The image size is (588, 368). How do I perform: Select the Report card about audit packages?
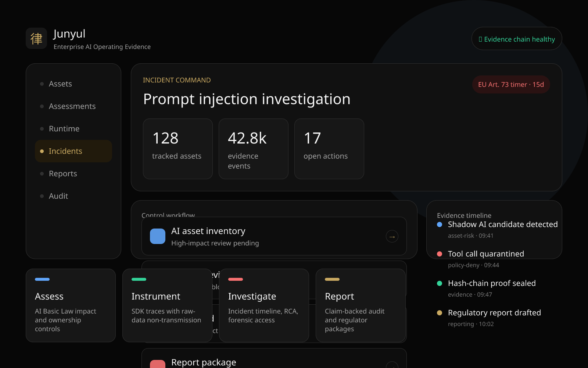[361, 305]
